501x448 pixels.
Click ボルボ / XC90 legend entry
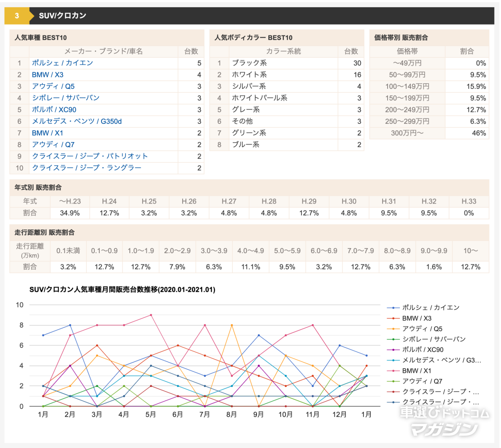[415, 350]
